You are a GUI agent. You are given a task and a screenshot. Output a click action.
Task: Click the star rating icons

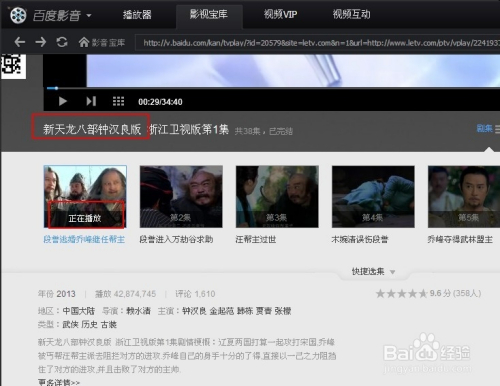[x=401, y=294]
